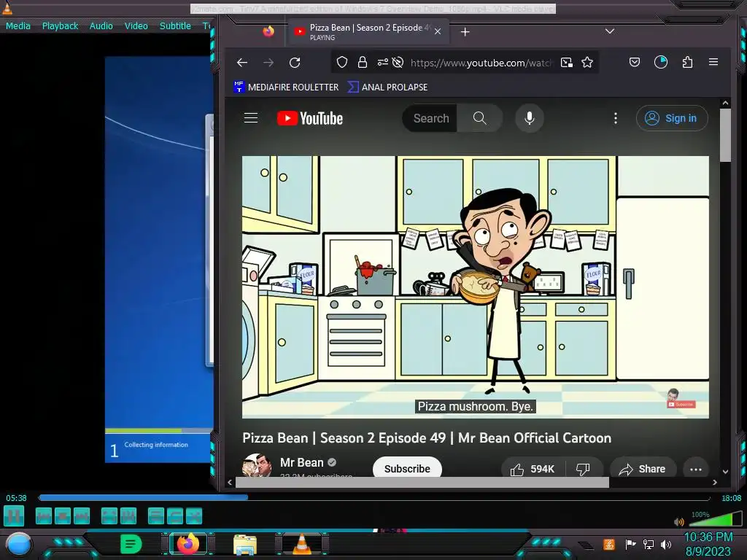This screenshot has width=747, height=560.
Task: Toggle VLC fullscreen button
Action: 109,516
